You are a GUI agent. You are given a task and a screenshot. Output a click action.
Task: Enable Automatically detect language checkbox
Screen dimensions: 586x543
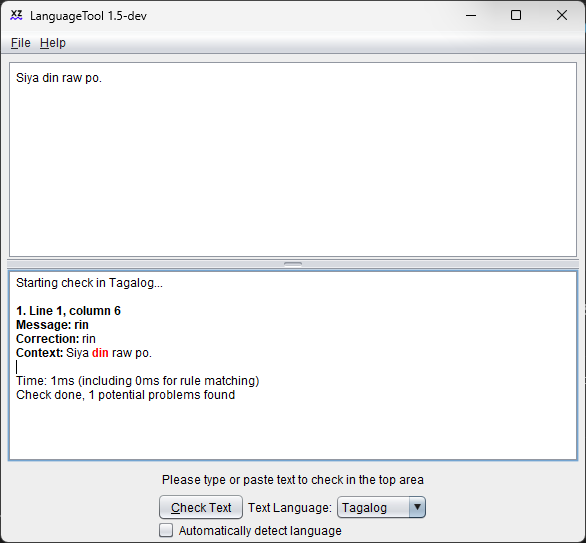166,530
